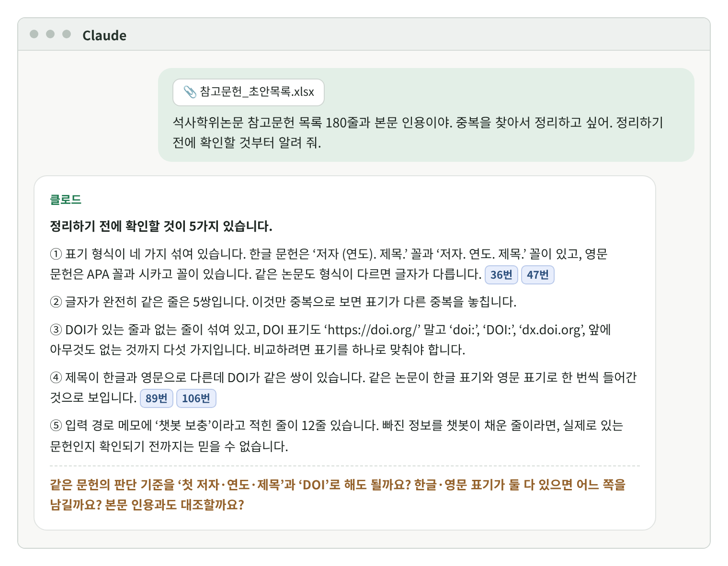
Task: Open the 47번 row reference chip
Action: [537, 275]
